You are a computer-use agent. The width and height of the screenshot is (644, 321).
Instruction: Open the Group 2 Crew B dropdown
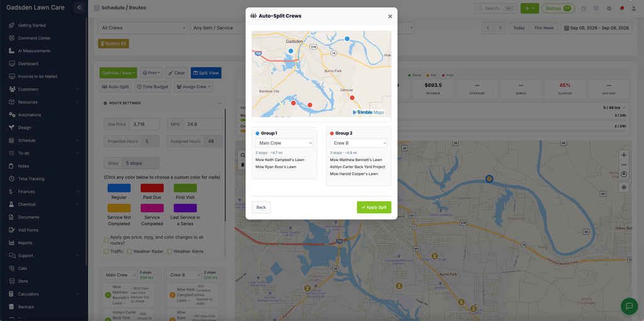[358, 143]
